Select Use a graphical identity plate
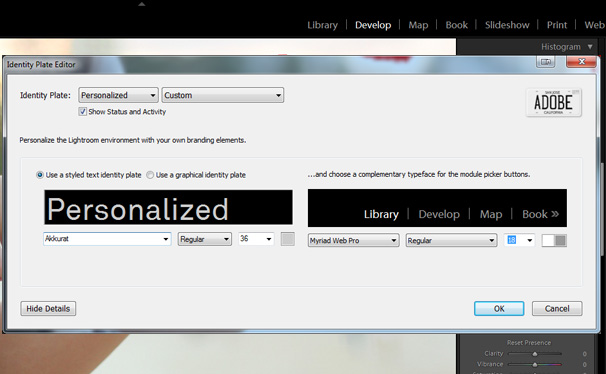 pyautogui.click(x=150, y=175)
